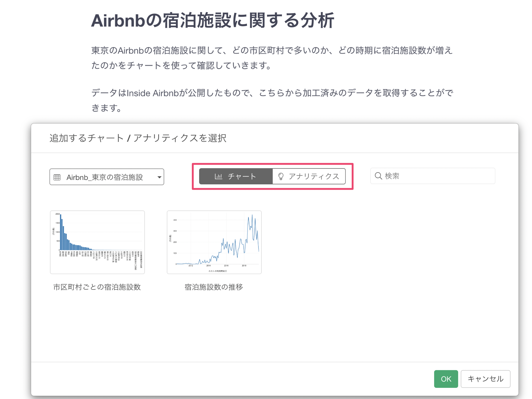
Task: Select the 市区町村ごとの宿泊施設数 bar chart thumbnail
Action: click(x=97, y=242)
